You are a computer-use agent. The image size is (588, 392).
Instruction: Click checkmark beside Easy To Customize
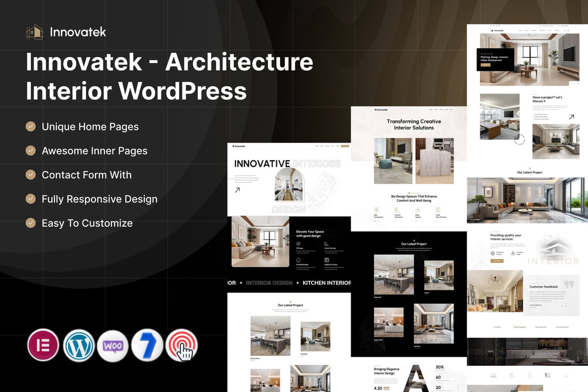31,223
